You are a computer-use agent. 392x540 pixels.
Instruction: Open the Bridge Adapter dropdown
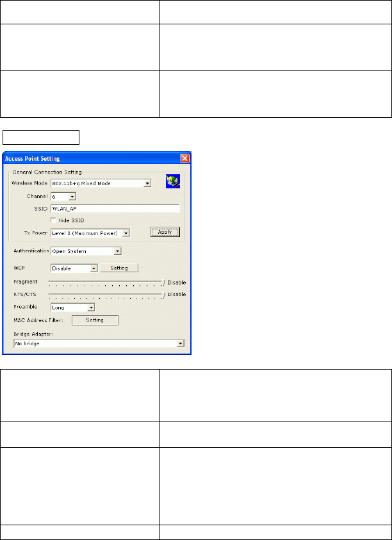(99, 343)
